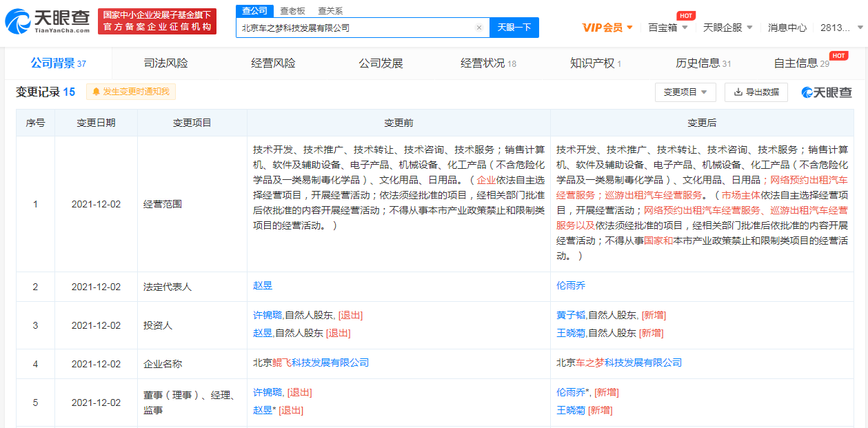Select the 变更记录 section heading
This screenshot has width=868, height=428.
(46, 92)
